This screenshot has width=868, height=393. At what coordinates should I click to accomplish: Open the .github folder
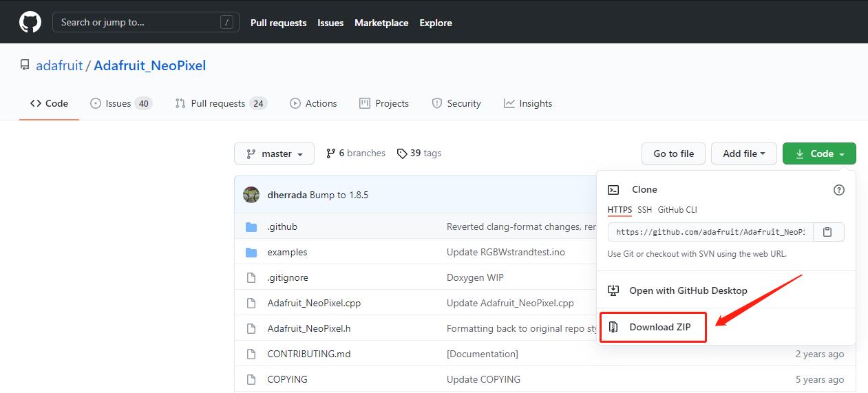(282, 226)
